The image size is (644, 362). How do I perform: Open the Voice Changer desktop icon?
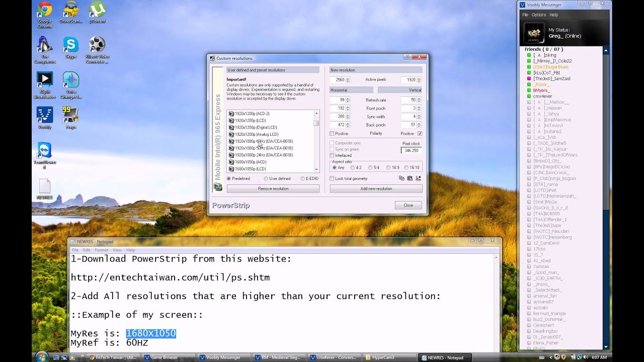tap(70, 85)
